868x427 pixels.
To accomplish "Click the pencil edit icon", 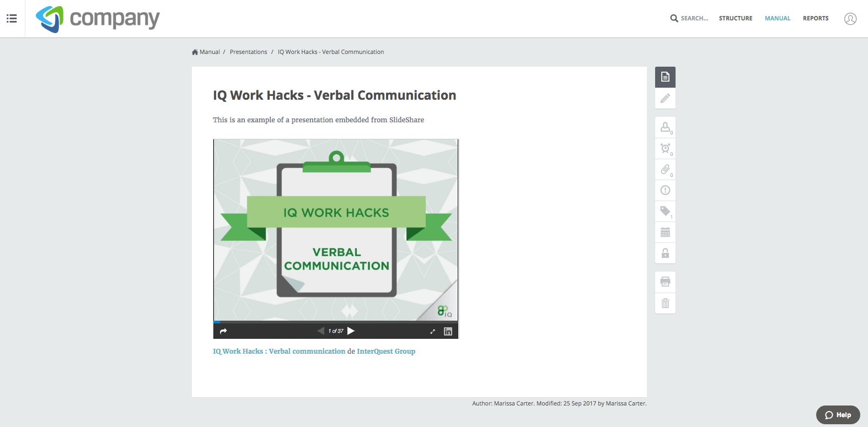I will point(665,98).
